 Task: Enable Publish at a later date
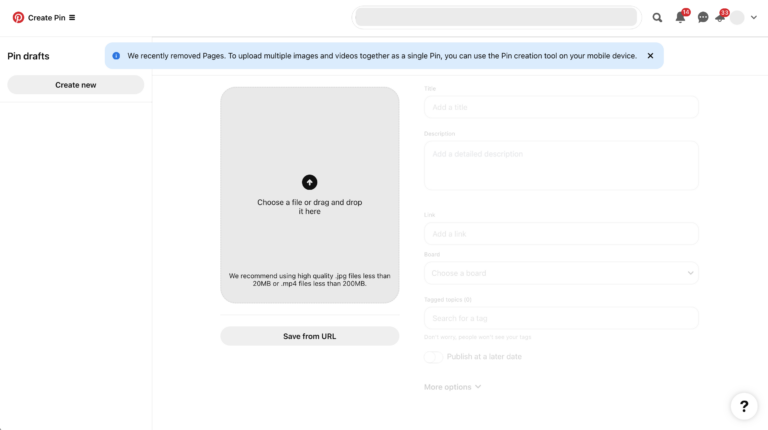pos(433,357)
